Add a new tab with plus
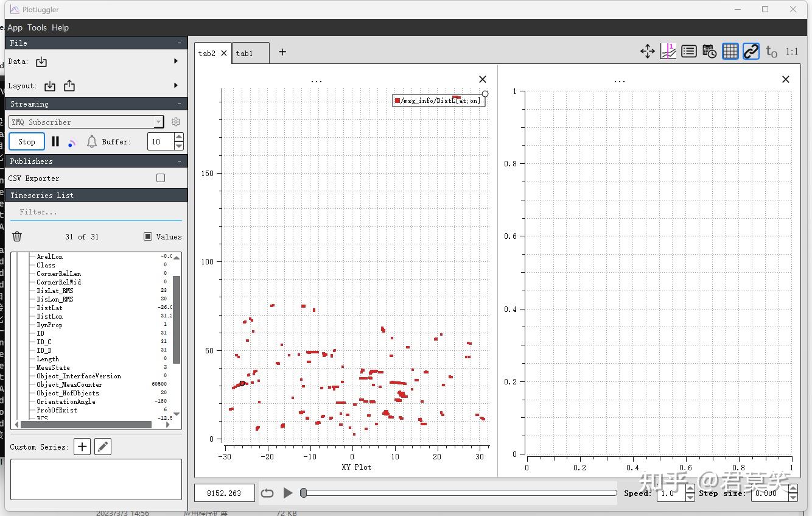The width and height of the screenshot is (812, 516). (282, 52)
